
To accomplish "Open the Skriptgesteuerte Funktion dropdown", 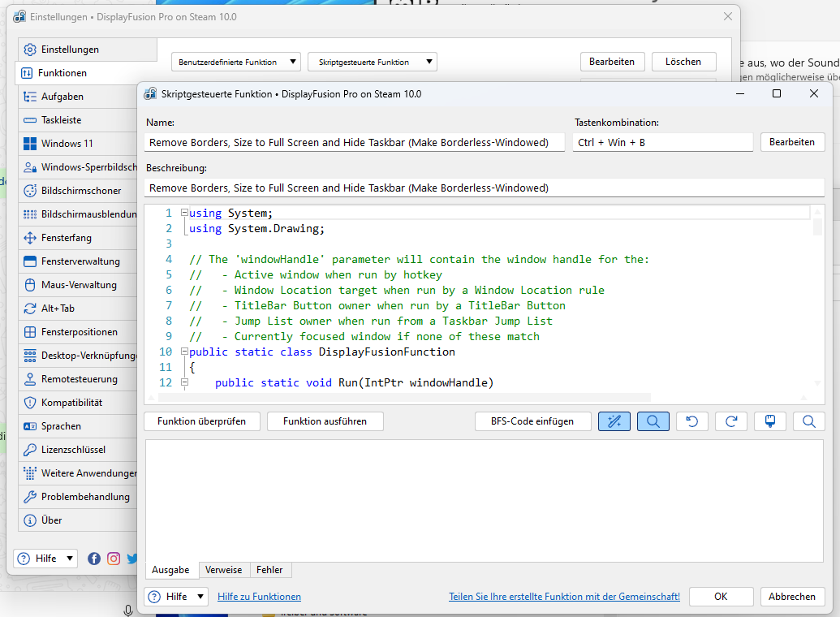I will (373, 63).
